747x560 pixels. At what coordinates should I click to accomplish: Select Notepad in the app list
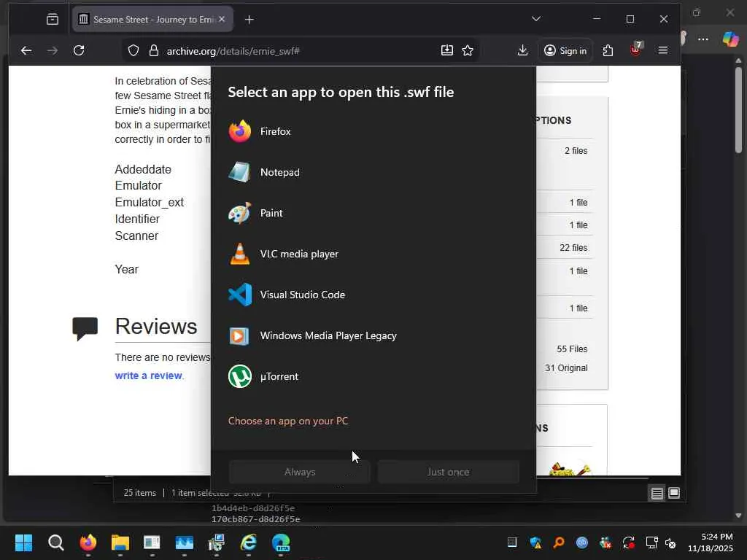[x=373, y=172]
